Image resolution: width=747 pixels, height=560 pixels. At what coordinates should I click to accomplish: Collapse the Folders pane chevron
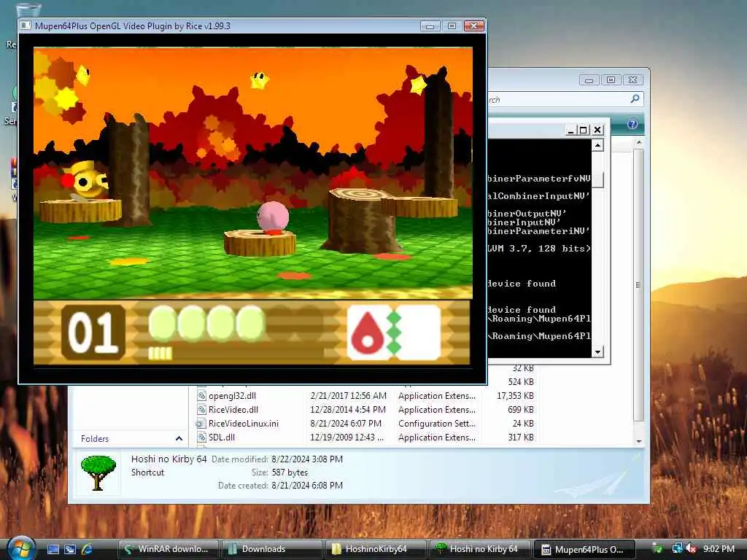point(179,438)
